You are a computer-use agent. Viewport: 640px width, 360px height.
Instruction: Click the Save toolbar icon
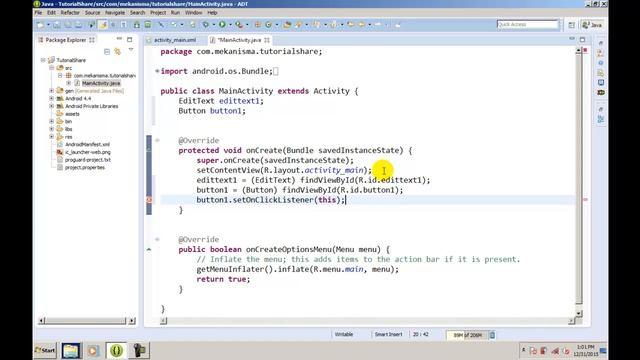(57, 25)
